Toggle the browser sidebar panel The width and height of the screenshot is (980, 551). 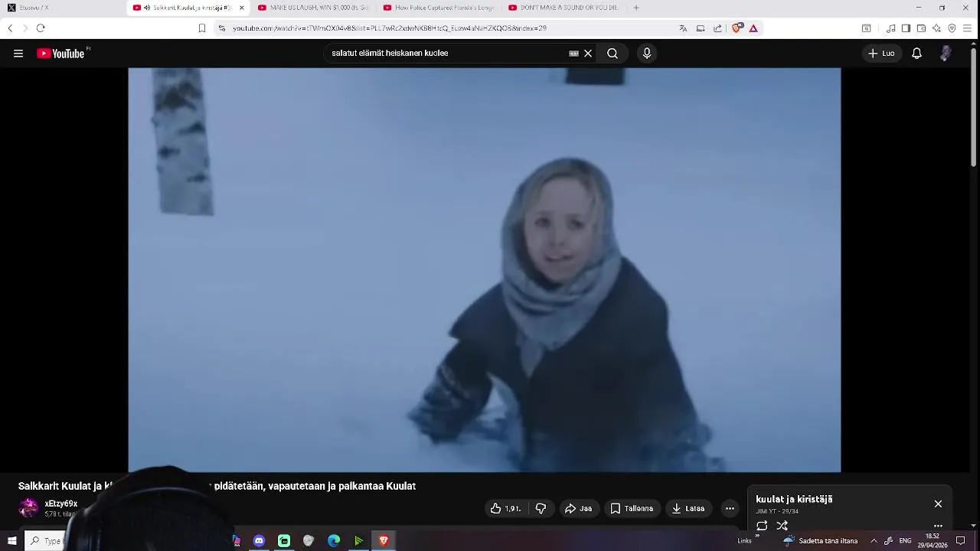(906, 28)
